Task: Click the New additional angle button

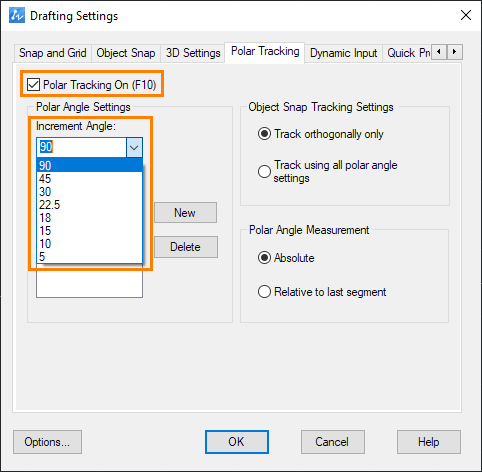Action: coord(185,213)
